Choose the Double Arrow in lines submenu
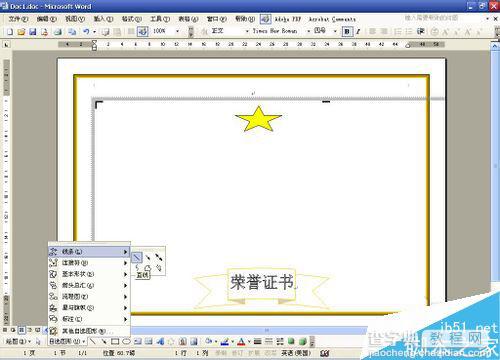Image resolution: width=500 pixels, height=360 pixels. pyautogui.click(x=158, y=257)
